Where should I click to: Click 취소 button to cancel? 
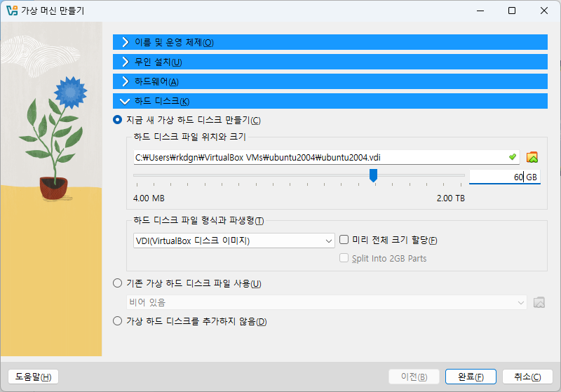[x=527, y=377]
